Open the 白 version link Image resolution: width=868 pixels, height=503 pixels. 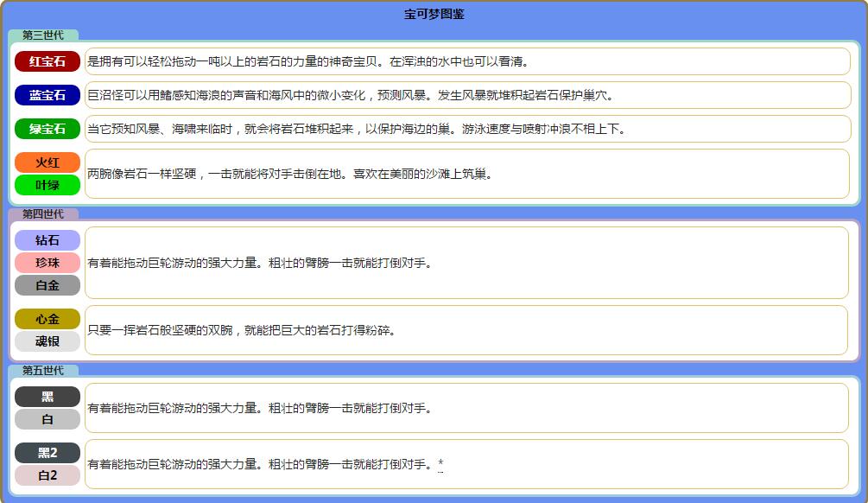point(47,419)
